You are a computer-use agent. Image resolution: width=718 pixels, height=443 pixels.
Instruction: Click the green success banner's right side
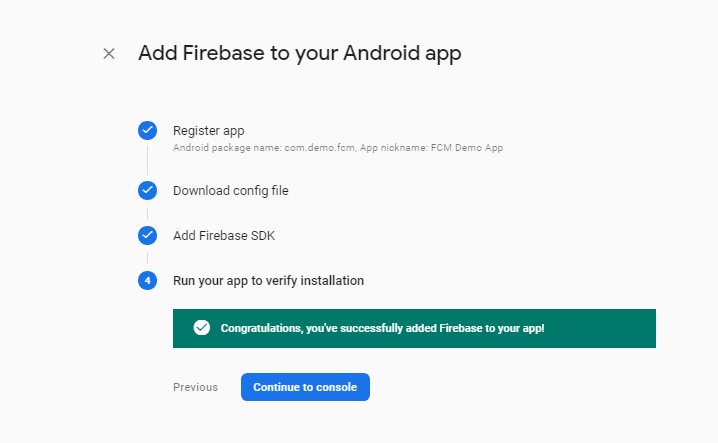(x=600, y=328)
